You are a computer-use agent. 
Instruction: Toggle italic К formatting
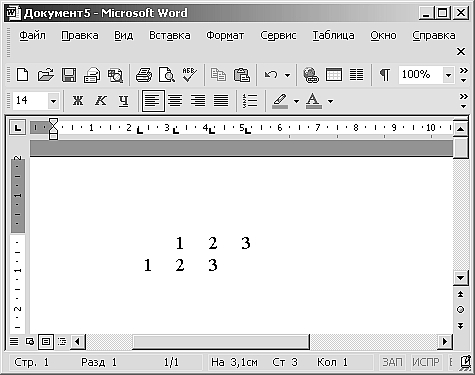(x=101, y=100)
